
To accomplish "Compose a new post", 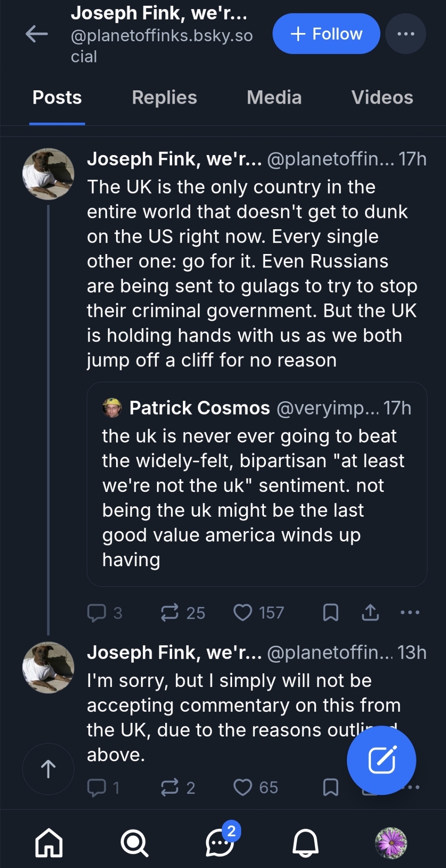I will [381, 760].
